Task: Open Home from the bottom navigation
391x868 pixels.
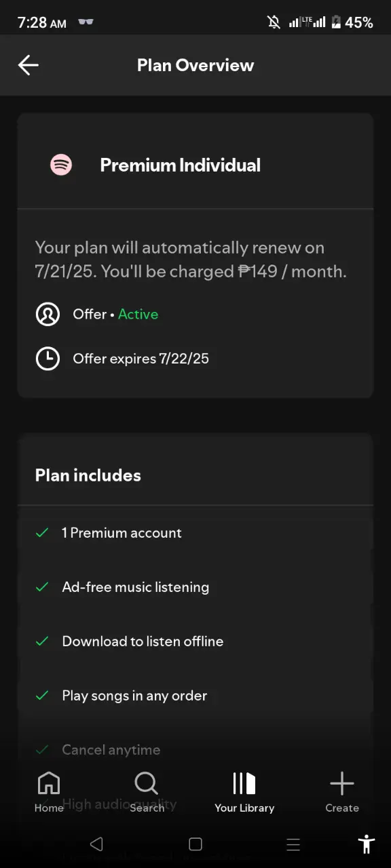Action: pos(49,792)
